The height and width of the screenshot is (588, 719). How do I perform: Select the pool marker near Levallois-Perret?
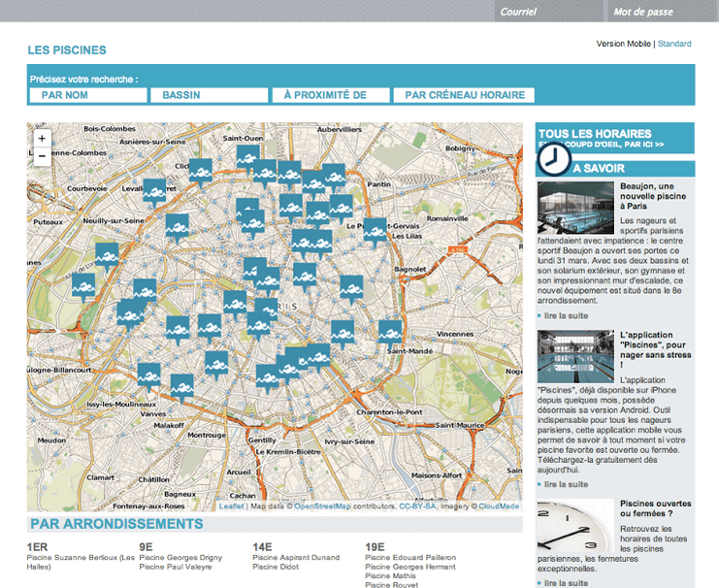[155, 190]
